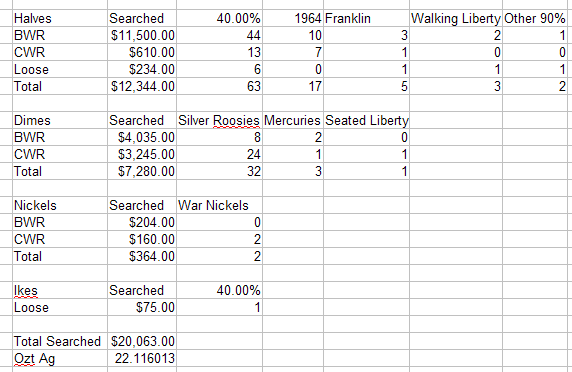This screenshot has width=572, height=372.
Task: Select the 22.116013 ounces cell
Action: (142, 359)
